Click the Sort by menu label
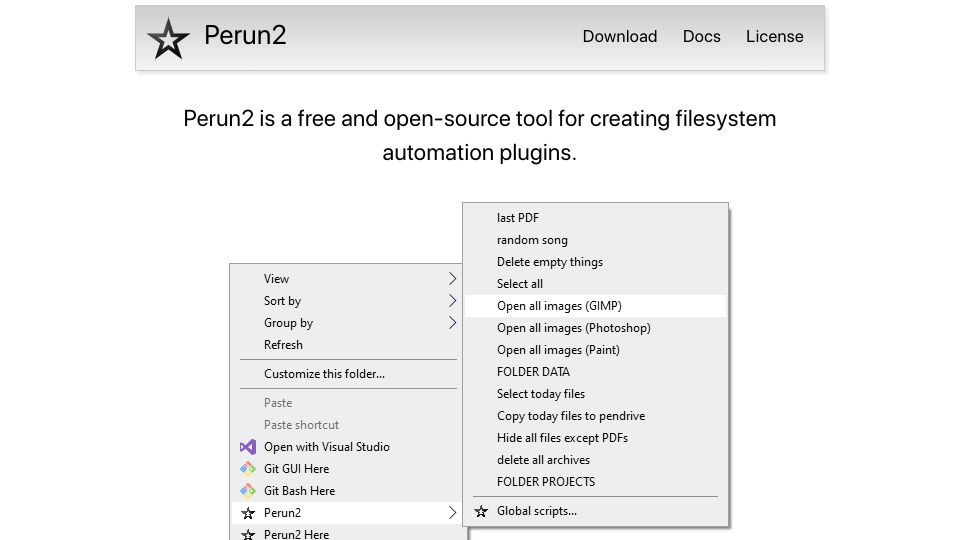Image resolution: width=960 pixels, height=540 pixels. 282,301
